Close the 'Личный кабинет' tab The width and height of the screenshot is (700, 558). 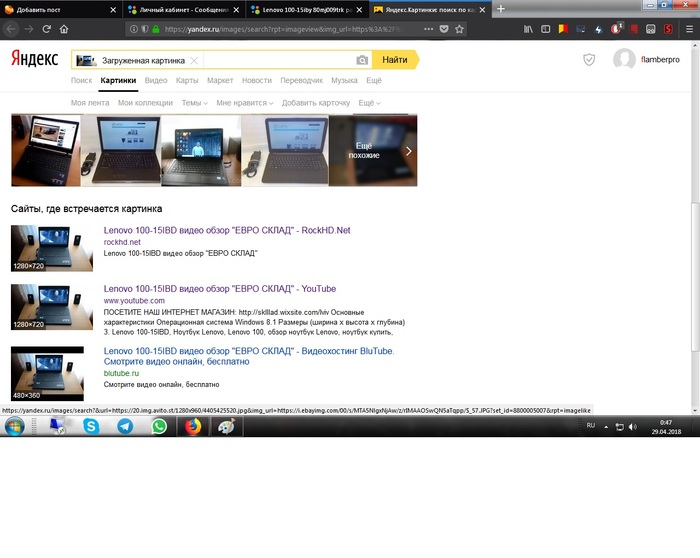tap(236, 10)
